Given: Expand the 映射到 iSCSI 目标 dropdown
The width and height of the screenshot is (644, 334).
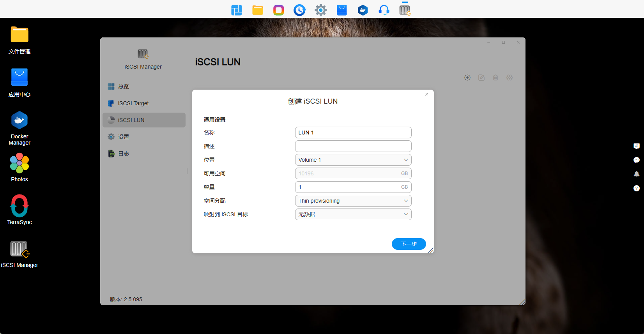Looking at the screenshot, I should tap(353, 214).
